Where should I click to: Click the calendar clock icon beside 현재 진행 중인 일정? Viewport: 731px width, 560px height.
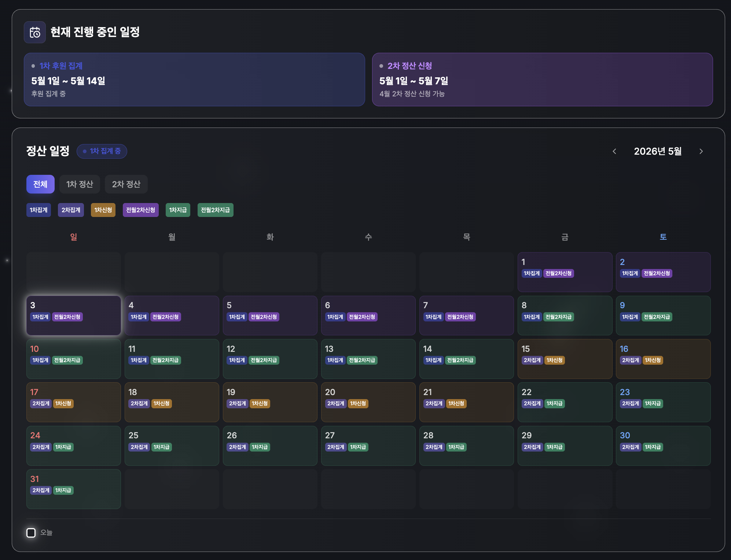tap(35, 32)
